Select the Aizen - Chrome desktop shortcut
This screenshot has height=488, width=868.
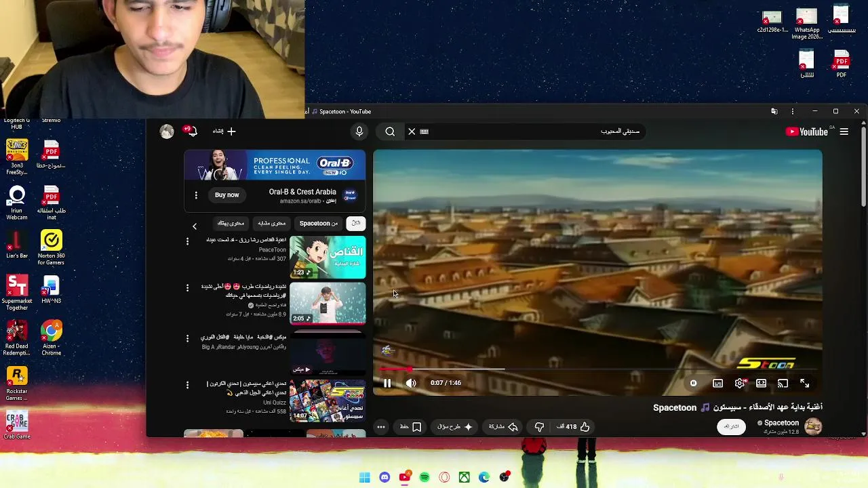(51, 338)
